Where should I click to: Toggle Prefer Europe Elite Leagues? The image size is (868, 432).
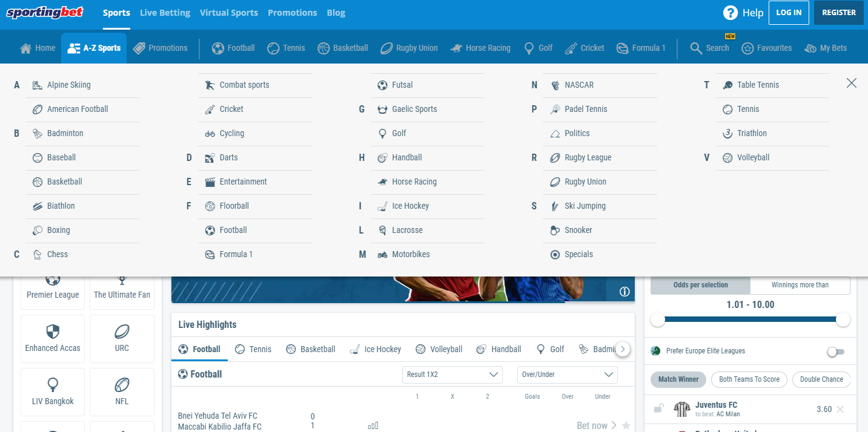click(836, 351)
